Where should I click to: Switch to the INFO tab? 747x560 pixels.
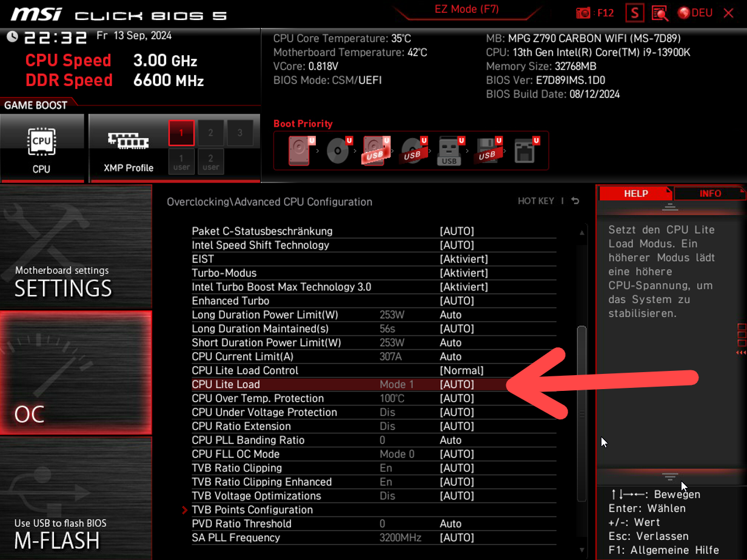click(710, 193)
